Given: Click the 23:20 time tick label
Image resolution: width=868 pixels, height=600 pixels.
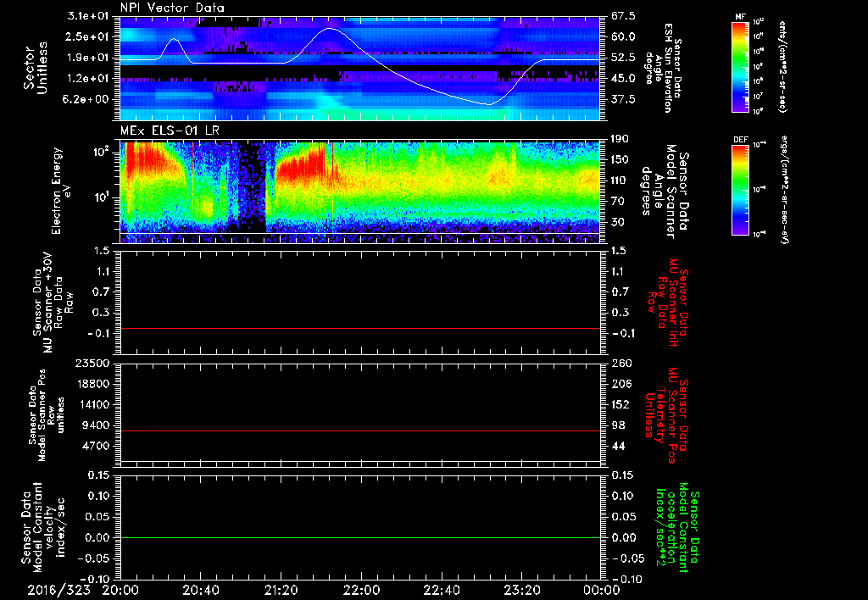Looking at the screenshot, I should (521, 591).
